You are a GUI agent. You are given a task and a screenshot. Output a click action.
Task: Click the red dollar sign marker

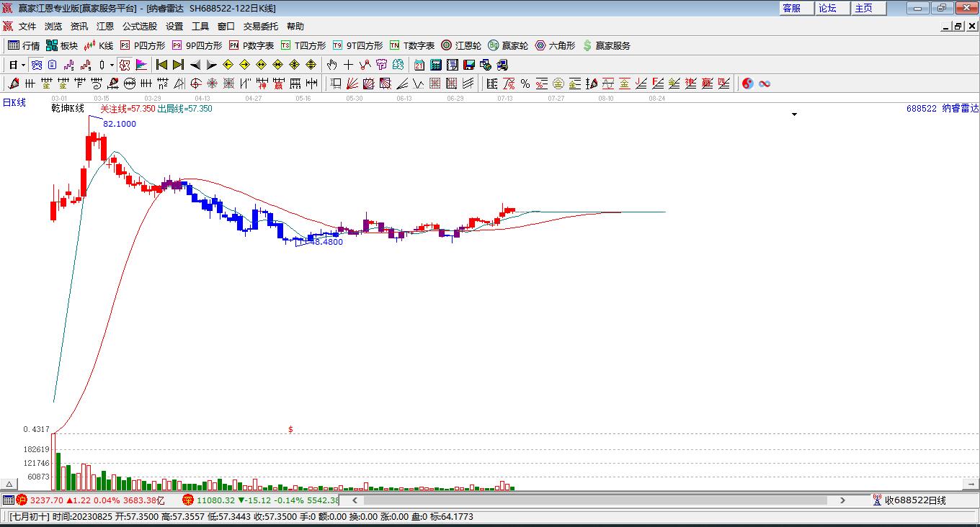(x=290, y=429)
